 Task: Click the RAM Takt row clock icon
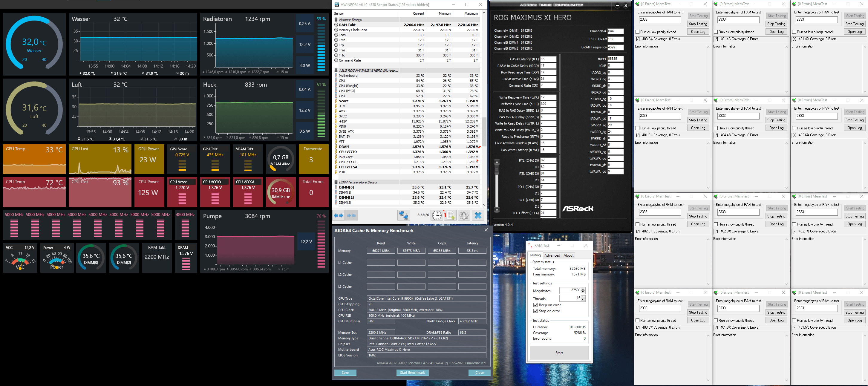[336, 24]
